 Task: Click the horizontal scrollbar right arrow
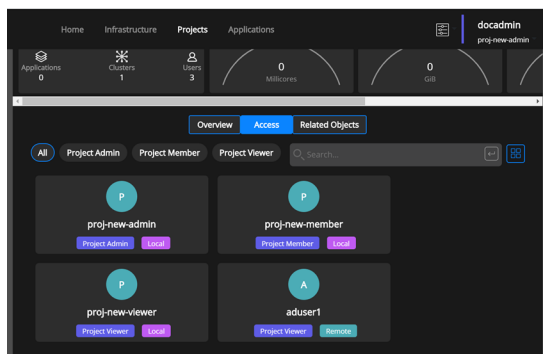coord(537,101)
